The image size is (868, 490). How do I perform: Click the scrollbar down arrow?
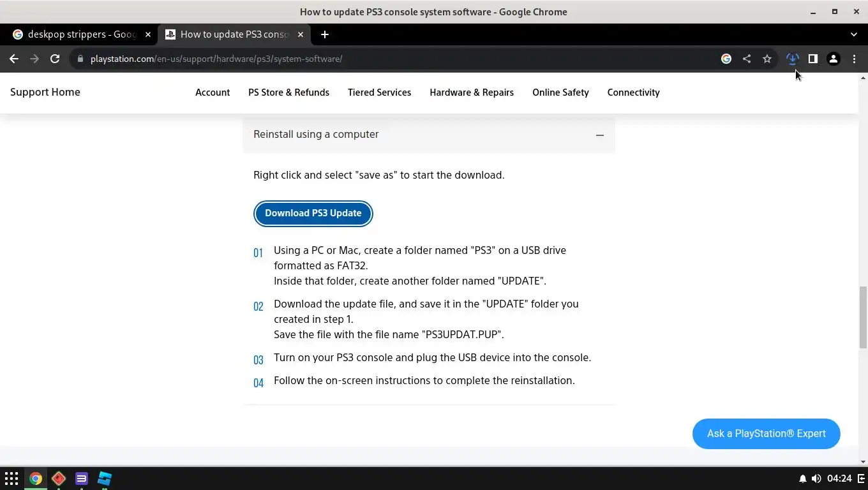[863, 461]
